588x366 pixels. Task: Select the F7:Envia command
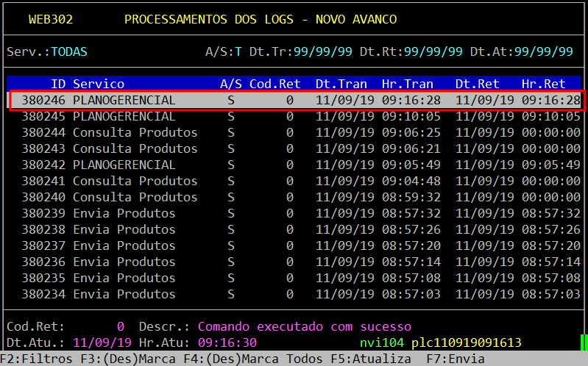coord(456,359)
